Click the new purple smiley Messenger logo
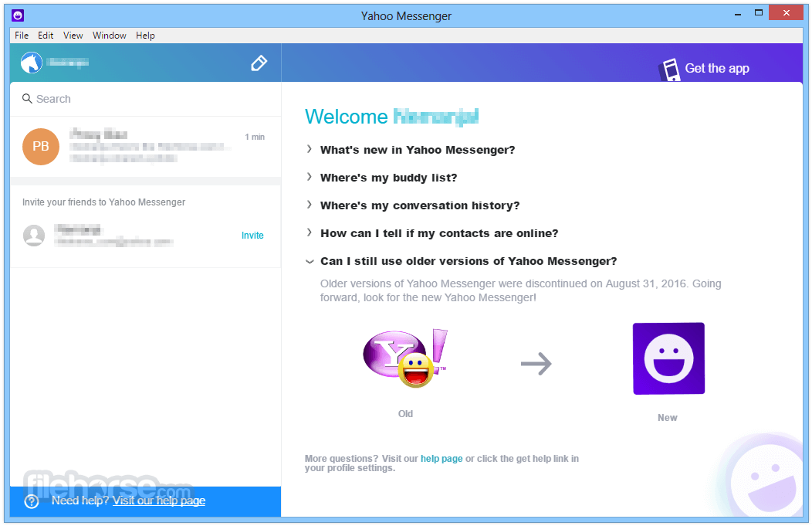Screen dimensions: 812x526 tap(668, 358)
